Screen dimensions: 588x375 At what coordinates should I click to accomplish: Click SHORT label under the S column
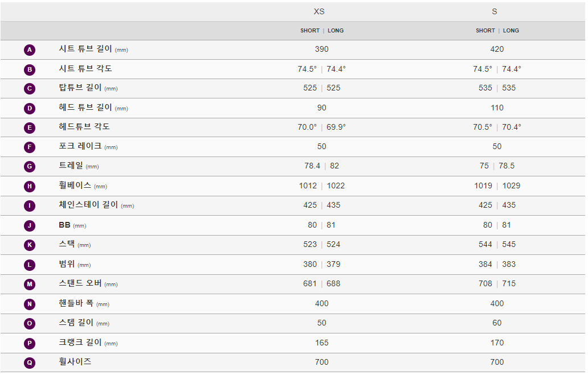(485, 31)
